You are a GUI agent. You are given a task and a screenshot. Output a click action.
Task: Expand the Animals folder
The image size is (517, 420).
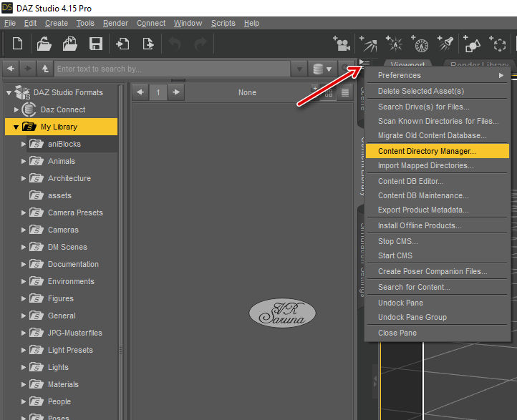(24, 161)
